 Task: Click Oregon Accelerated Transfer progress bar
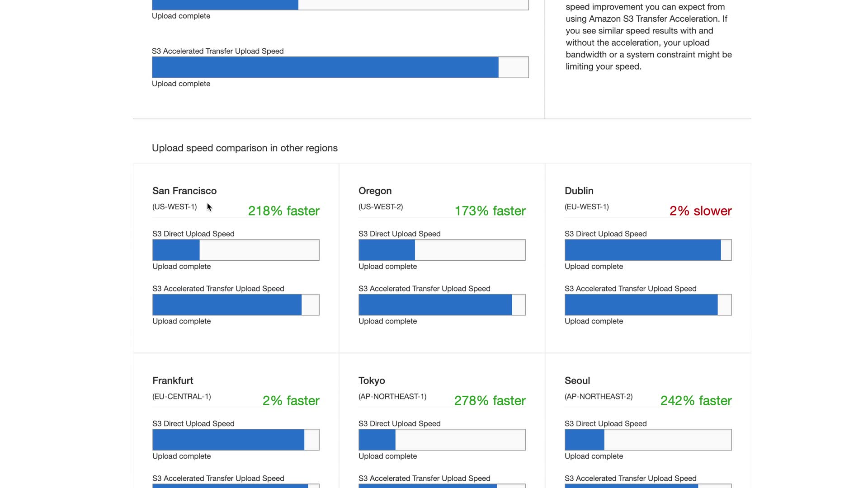[x=442, y=305]
